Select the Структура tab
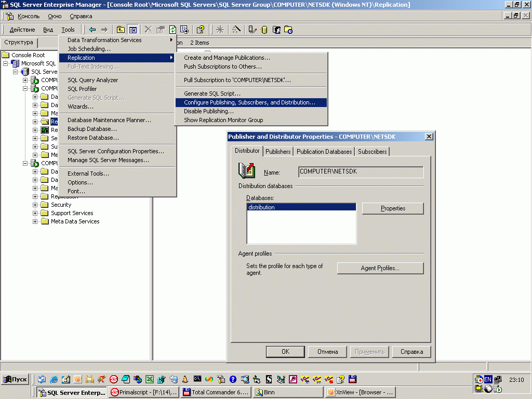This screenshot has height=399, width=532. point(19,43)
